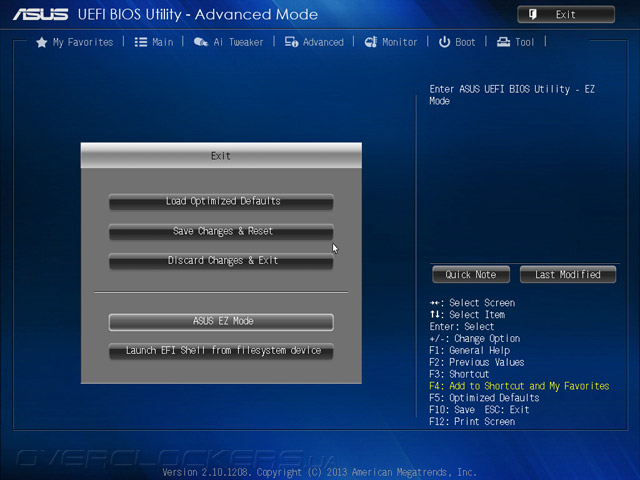Click the Ai Tweaker chip icon
The height and width of the screenshot is (480, 640).
pos(200,42)
